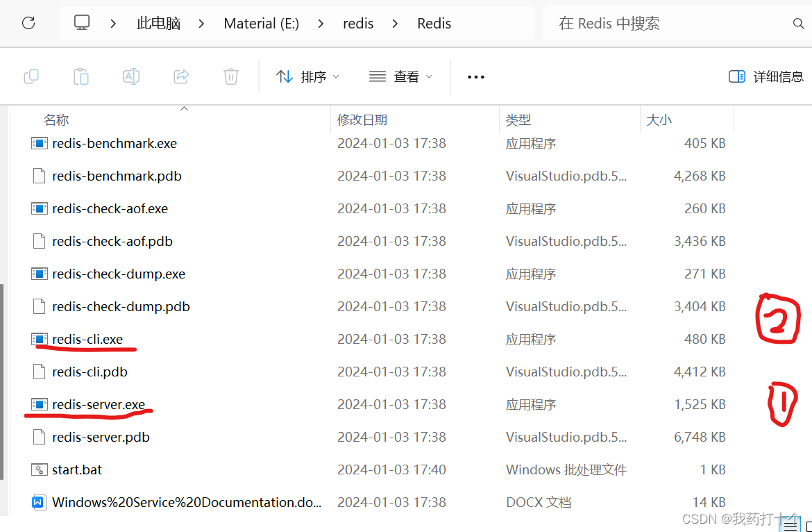Expand the chevron after the computer icon
The image size is (812, 532).
click(113, 24)
